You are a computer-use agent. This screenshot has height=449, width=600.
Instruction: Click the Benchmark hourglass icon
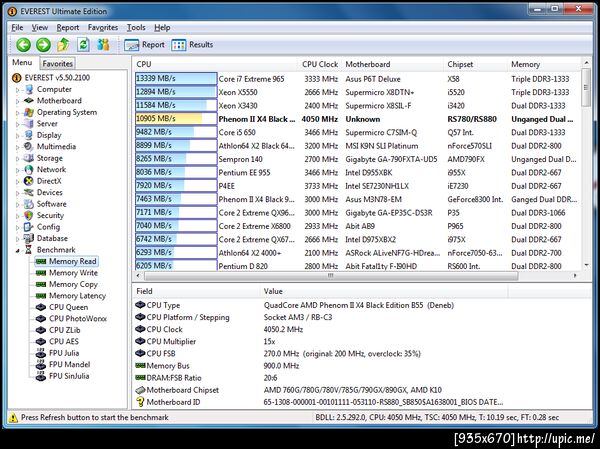tap(29, 250)
